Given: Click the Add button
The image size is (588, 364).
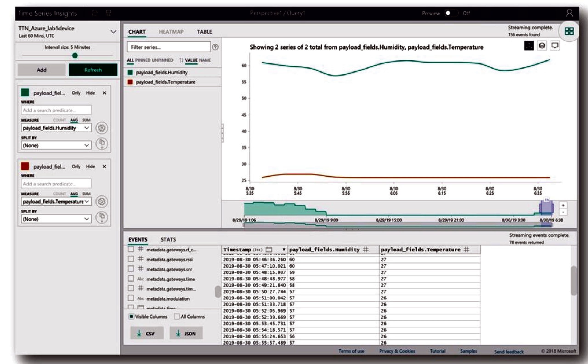Looking at the screenshot, I should click(x=41, y=70).
